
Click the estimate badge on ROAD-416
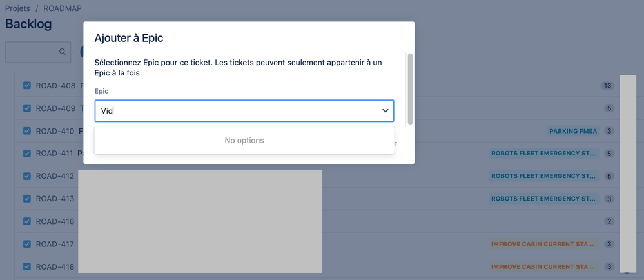click(609, 221)
